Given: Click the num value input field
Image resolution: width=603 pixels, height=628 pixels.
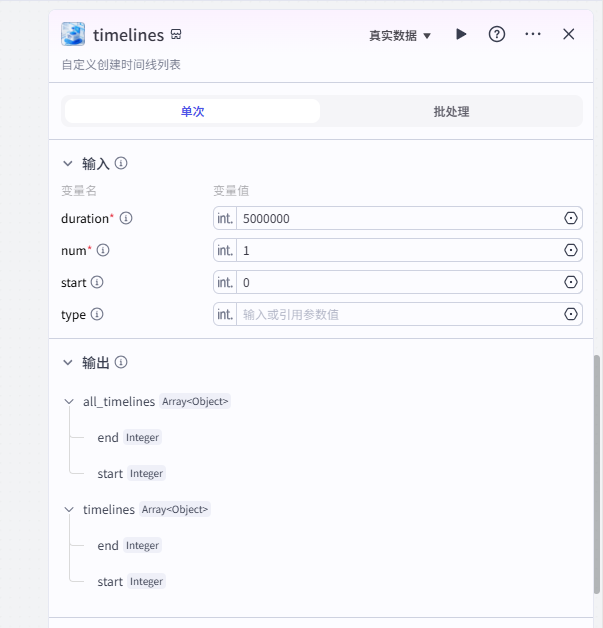Looking at the screenshot, I should [400, 250].
